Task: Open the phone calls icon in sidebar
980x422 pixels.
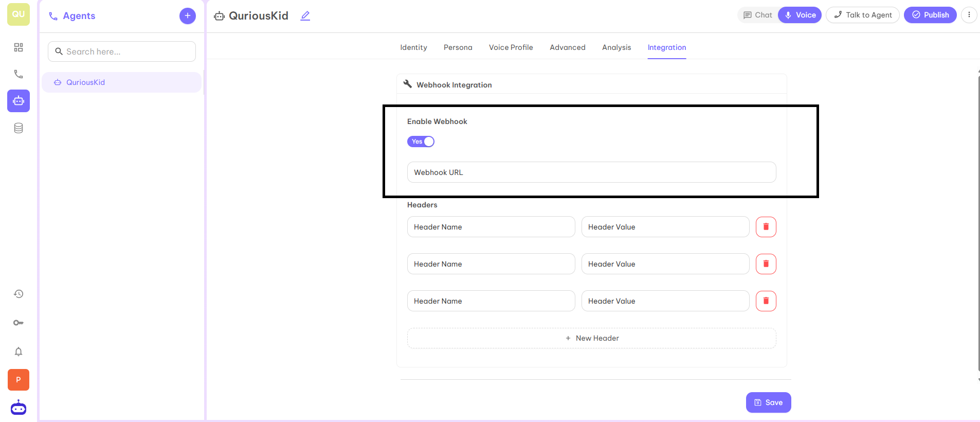Action: (19, 74)
